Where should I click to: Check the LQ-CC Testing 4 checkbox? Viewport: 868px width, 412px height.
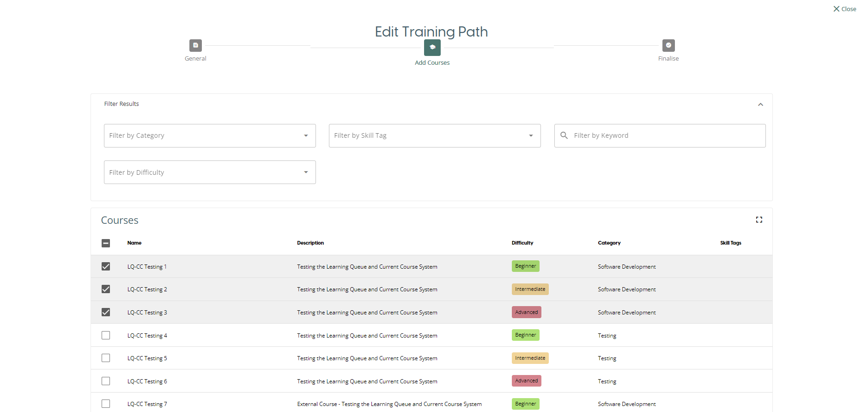point(106,335)
